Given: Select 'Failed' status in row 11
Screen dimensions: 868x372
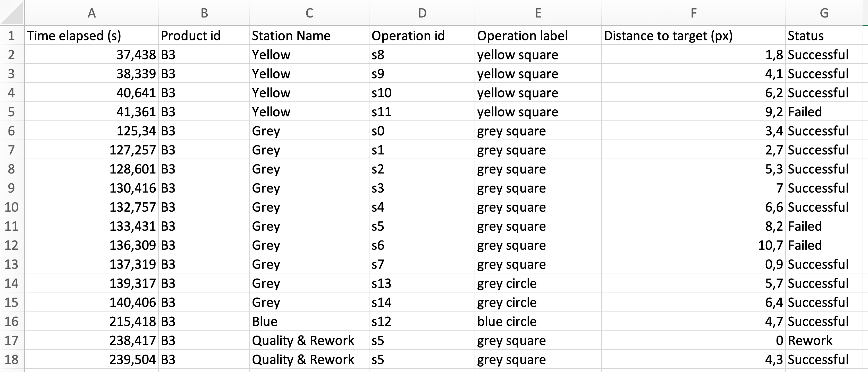Looking at the screenshot, I should pos(824,226).
